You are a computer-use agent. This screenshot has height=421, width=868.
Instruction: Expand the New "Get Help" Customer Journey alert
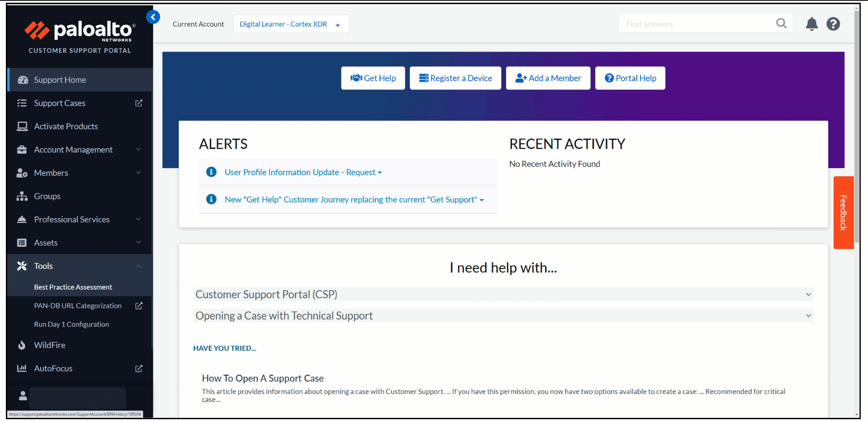tap(354, 199)
